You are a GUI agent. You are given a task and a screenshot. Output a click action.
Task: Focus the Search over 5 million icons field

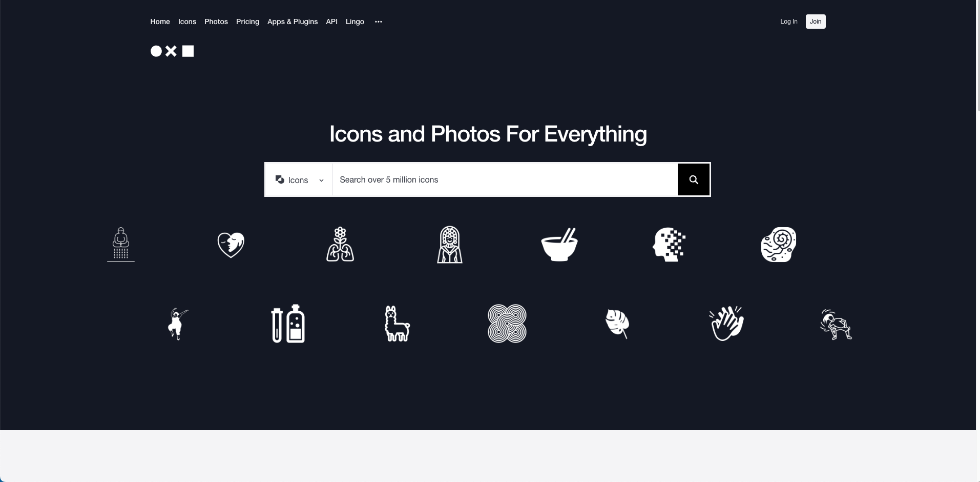505,179
